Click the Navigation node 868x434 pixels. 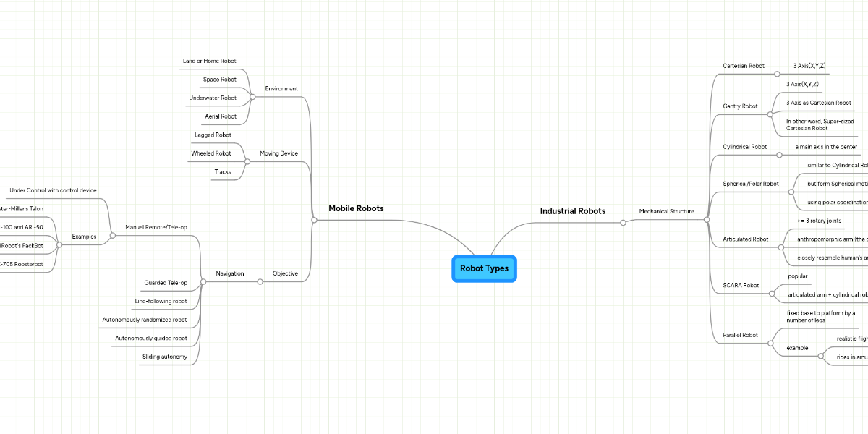tap(229, 273)
